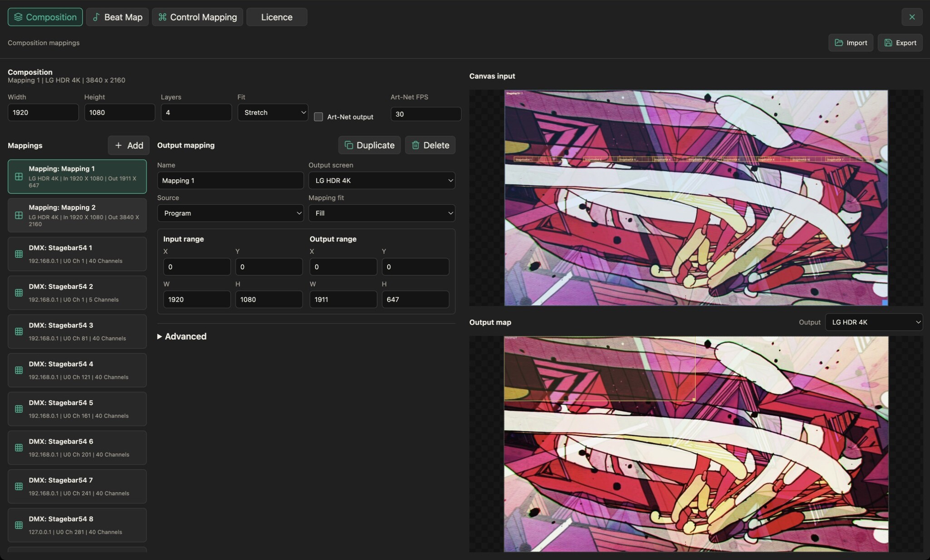Click the Duplicate copy icon
The height and width of the screenshot is (560, 930).
coord(349,145)
